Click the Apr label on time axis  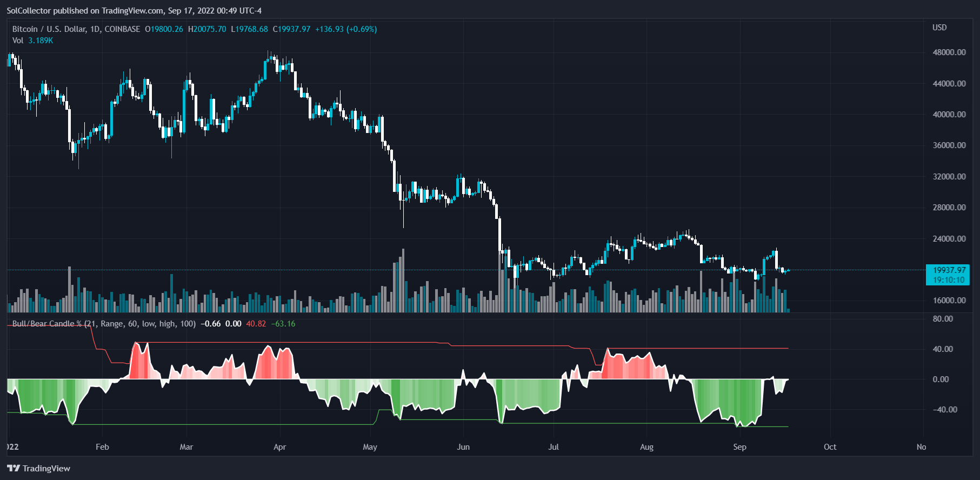coord(279,447)
